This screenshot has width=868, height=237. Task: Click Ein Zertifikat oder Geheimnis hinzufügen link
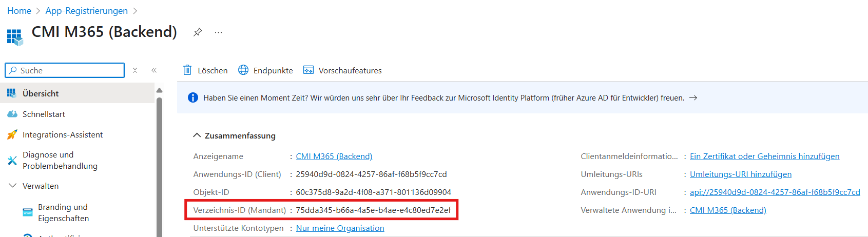tap(764, 156)
